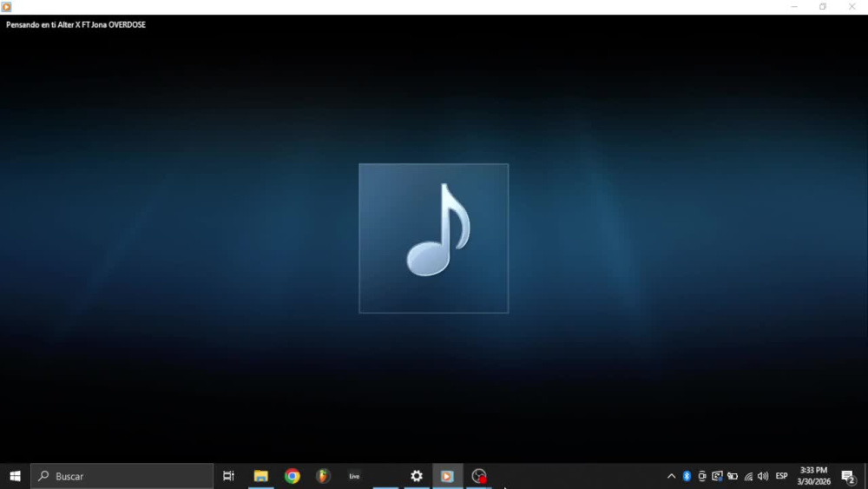Click the song title 'Pensando en ti Alter X FT Jona OVERDOSE'
Viewport: 868px width, 489px height.
tap(76, 25)
